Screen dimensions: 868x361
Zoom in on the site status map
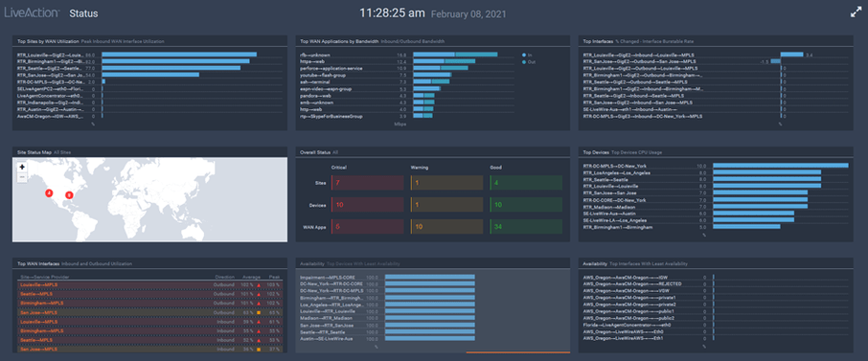tap(22, 167)
